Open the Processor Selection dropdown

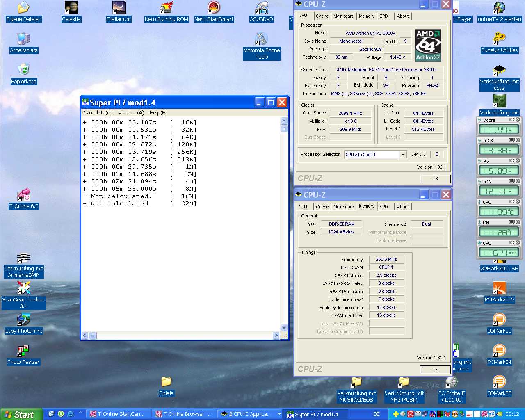[x=403, y=155]
